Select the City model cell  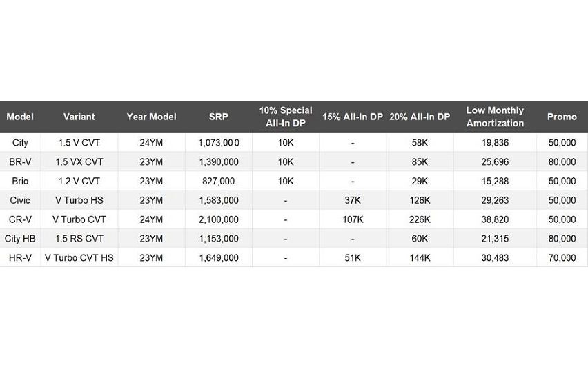[20, 143]
